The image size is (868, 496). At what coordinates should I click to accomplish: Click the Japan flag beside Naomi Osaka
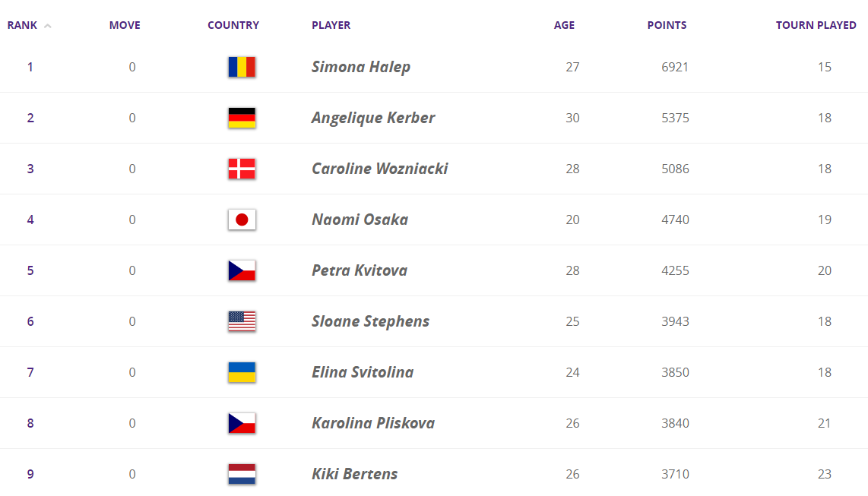click(242, 220)
